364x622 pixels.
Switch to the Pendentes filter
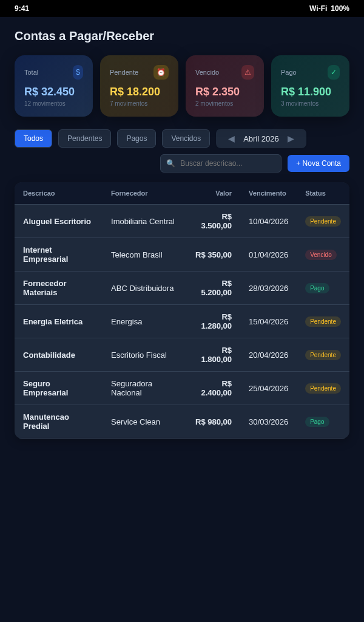tap(84, 138)
